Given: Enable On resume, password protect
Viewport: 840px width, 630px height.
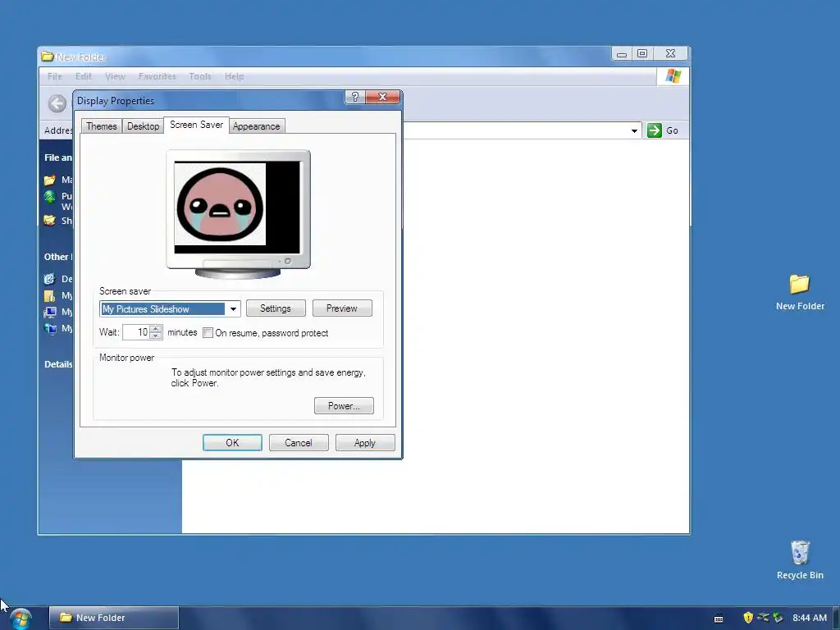Looking at the screenshot, I should point(208,333).
